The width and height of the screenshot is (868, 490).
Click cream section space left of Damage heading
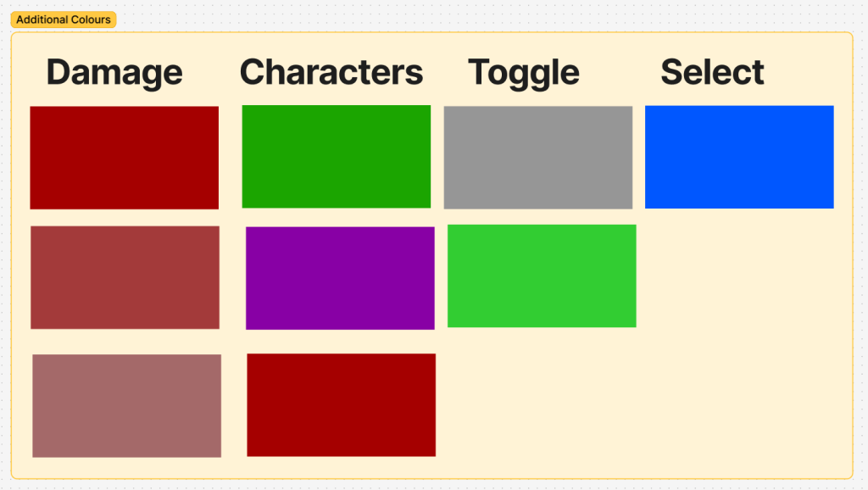click(x=27, y=73)
